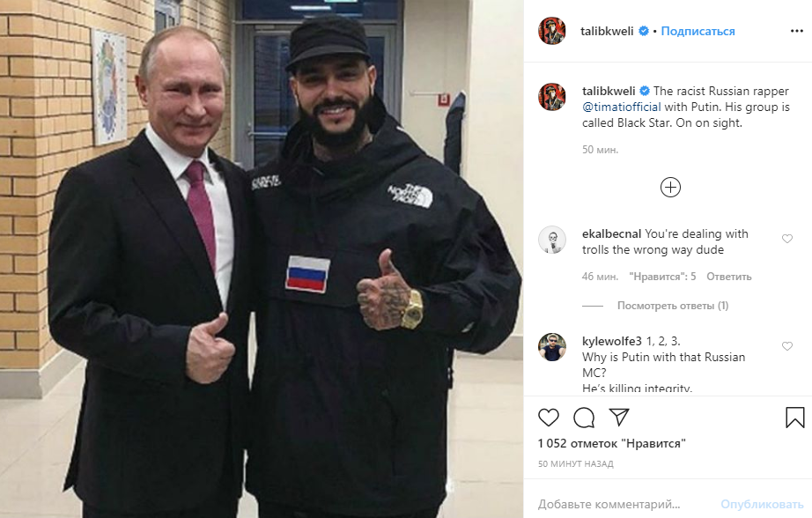Screen dimensions: 812x518
Task: Open the comment speech bubble icon
Action: 584,418
